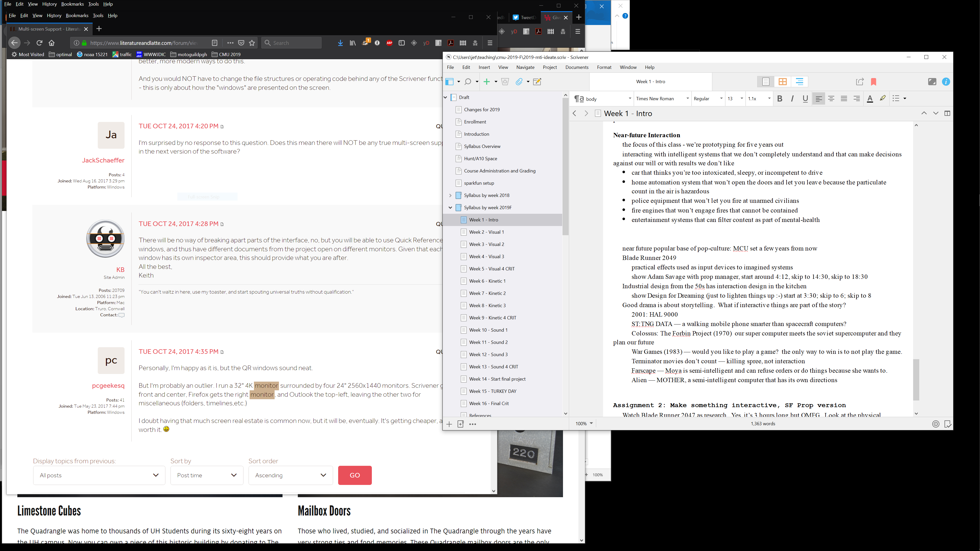980x551 pixels.
Task: Move item to trash in Scrivener toolbar
Action: click(x=505, y=82)
